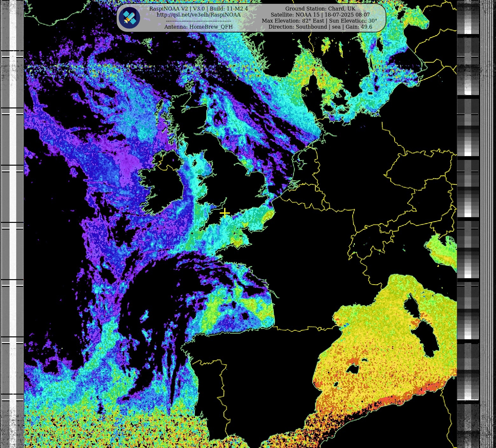Select the 'Direction: Southbound | sea | Gain' line
496x448 pixels.
click(320, 27)
